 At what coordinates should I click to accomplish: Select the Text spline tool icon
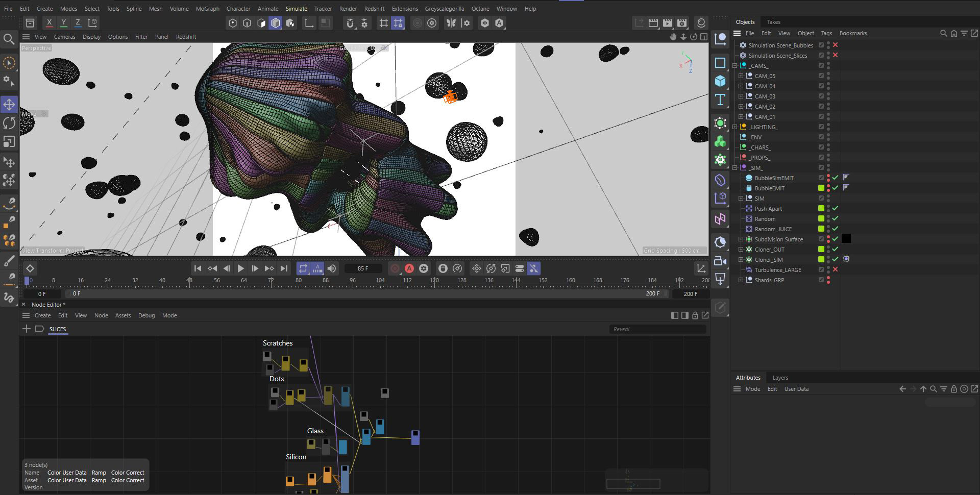(720, 100)
